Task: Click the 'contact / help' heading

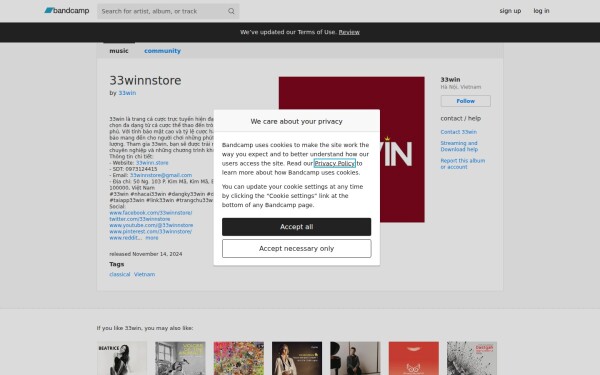Action: tap(460, 119)
